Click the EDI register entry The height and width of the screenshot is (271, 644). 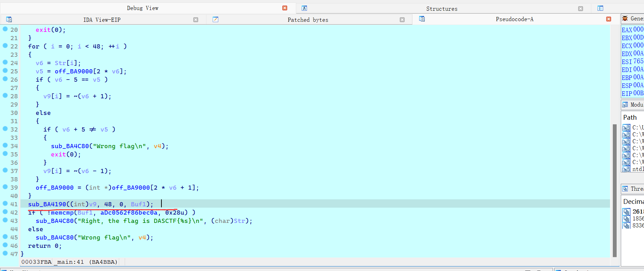tap(633, 69)
